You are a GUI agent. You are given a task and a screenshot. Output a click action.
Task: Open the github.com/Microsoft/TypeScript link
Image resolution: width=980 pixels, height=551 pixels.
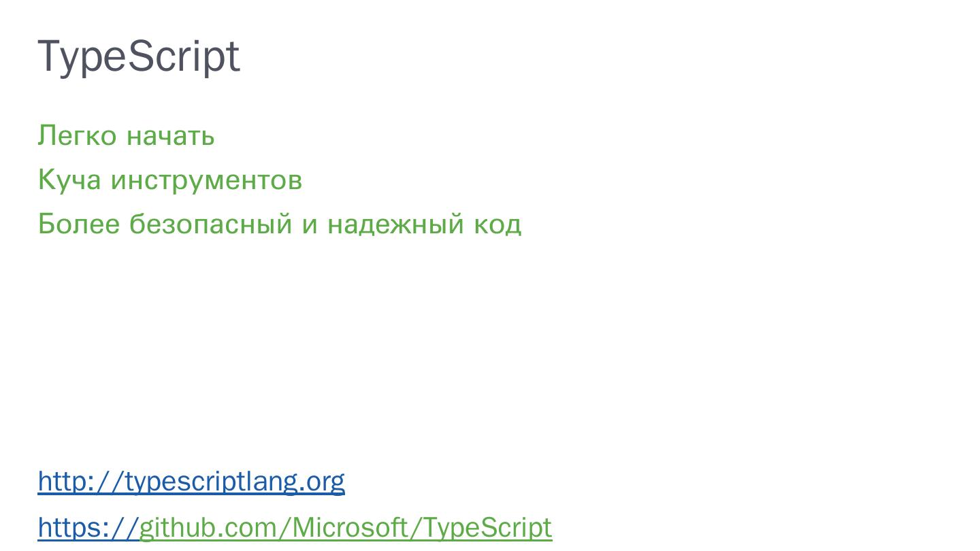pyautogui.click(x=345, y=527)
